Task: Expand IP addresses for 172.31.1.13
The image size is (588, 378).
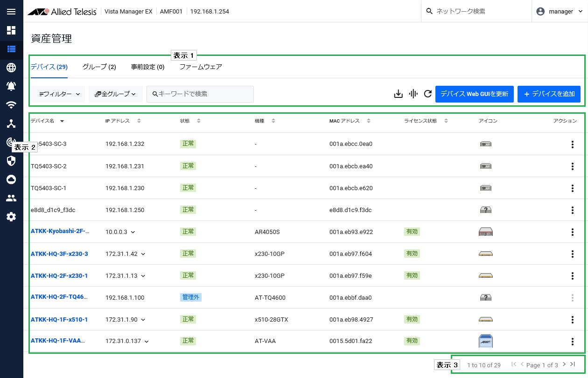Action: tap(143, 276)
